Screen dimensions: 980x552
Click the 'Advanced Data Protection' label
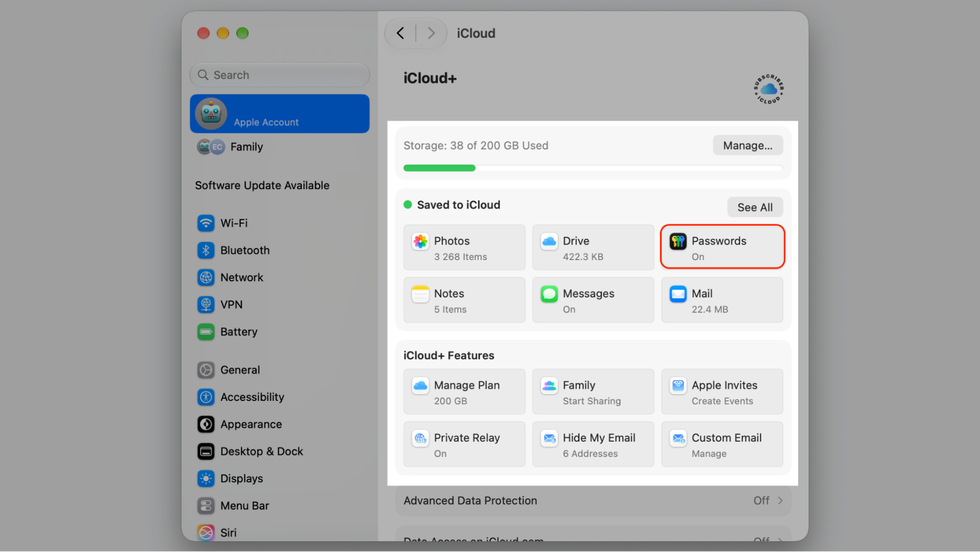470,500
